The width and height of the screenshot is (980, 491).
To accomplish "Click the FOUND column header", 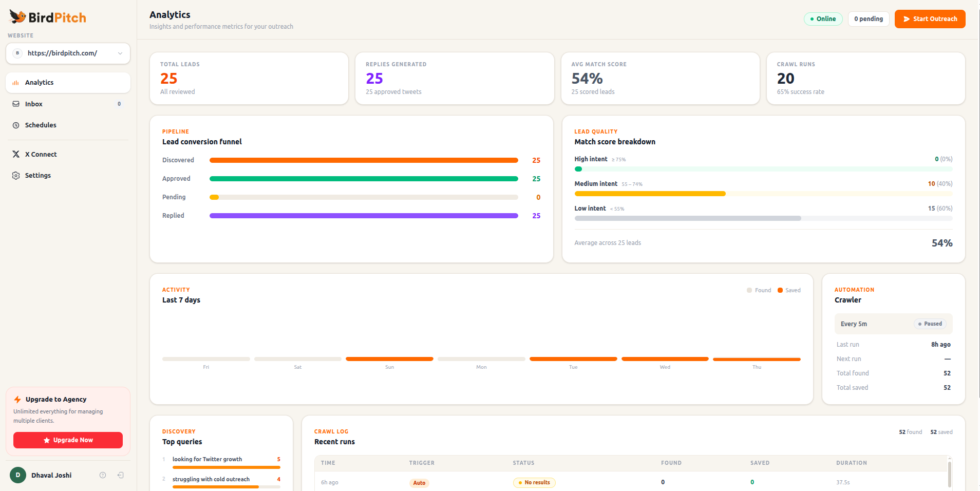I will [x=671, y=463].
